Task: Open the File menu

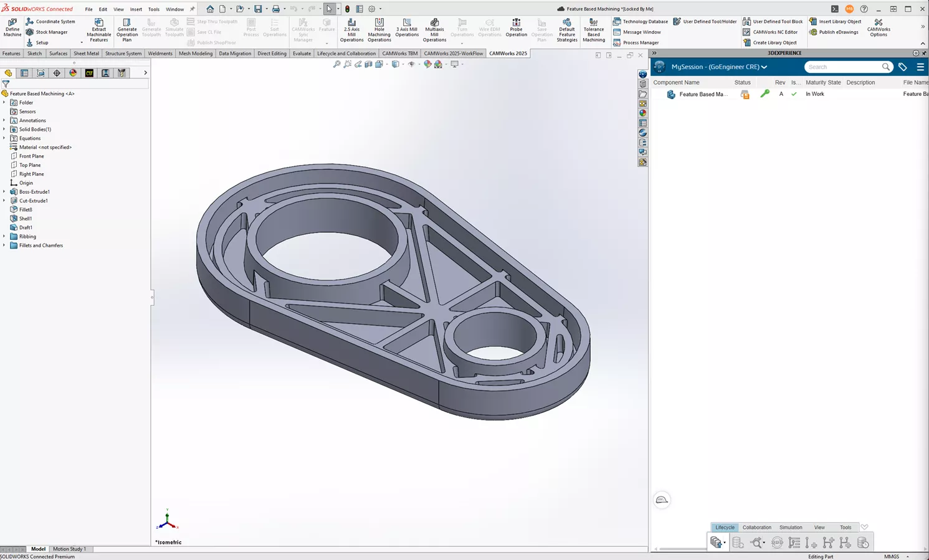Action: tap(88, 9)
